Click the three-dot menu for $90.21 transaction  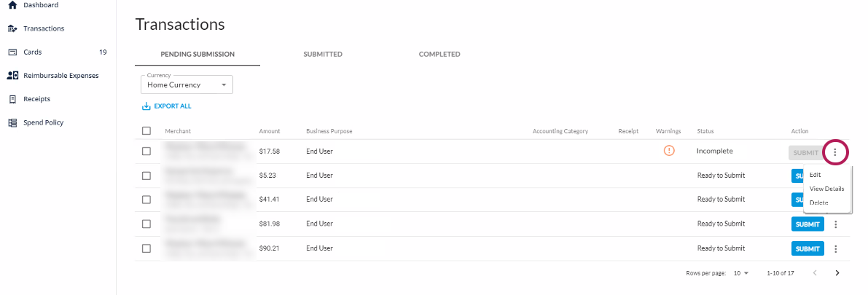[x=836, y=249]
